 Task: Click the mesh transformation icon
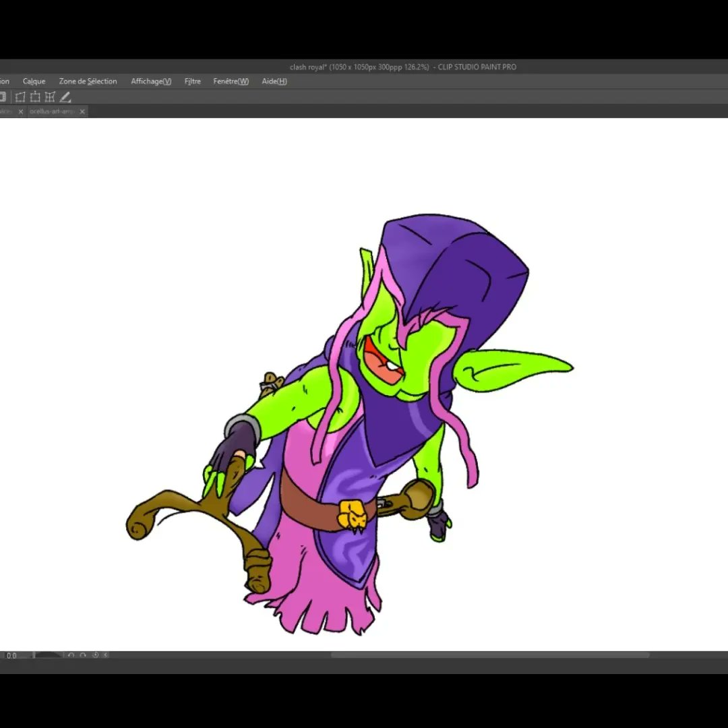tap(50, 97)
